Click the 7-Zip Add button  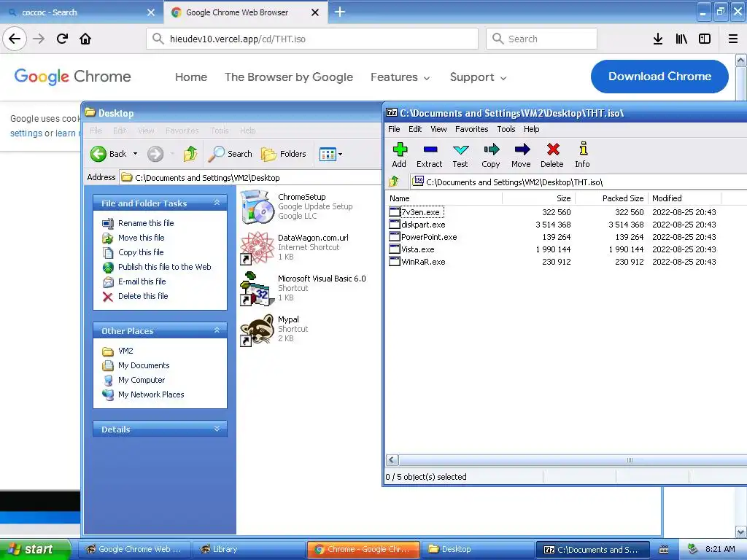[x=399, y=155]
